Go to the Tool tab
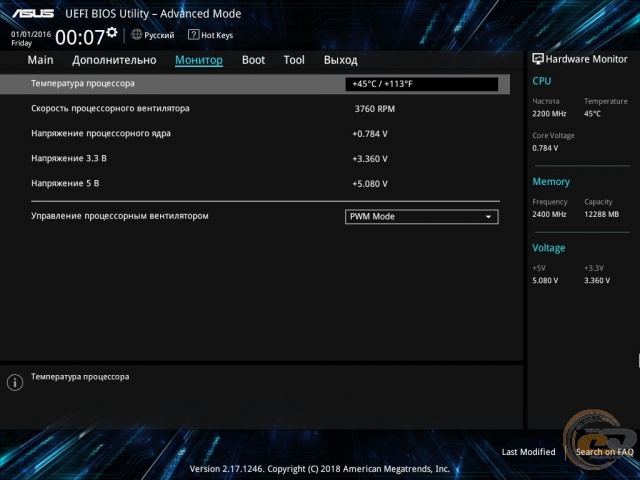 coord(294,60)
